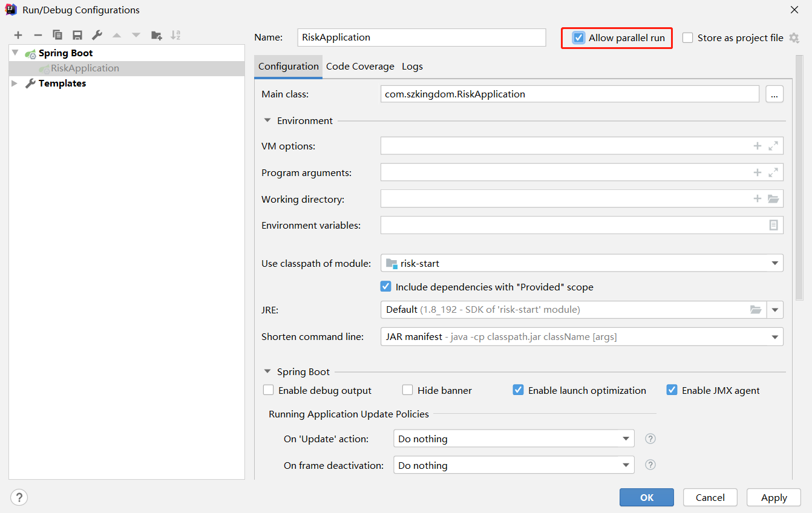Add a new configuration with plus icon
Image resolution: width=812 pixels, height=513 pixels.
coord(18,36)
